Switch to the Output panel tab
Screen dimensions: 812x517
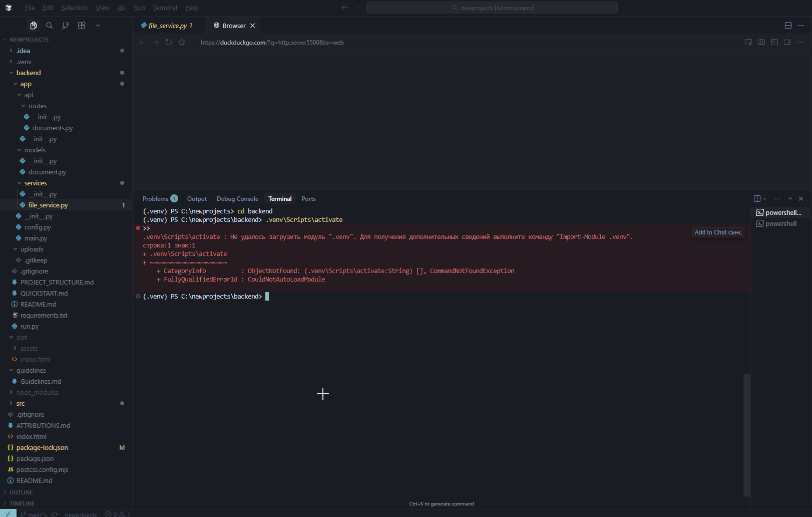[197, 199]
